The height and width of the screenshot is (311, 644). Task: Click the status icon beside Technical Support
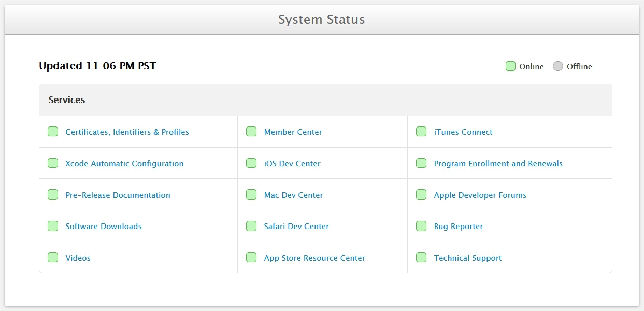point(421,258)
